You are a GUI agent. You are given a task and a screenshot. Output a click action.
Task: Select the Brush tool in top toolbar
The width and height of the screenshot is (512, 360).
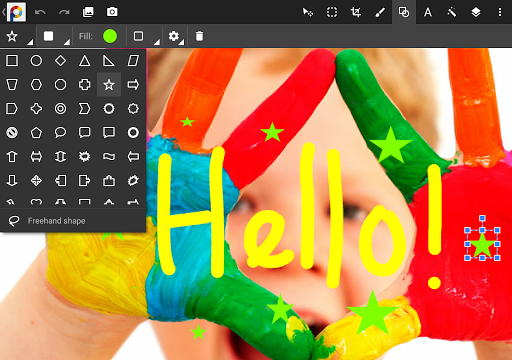point(380,12)
